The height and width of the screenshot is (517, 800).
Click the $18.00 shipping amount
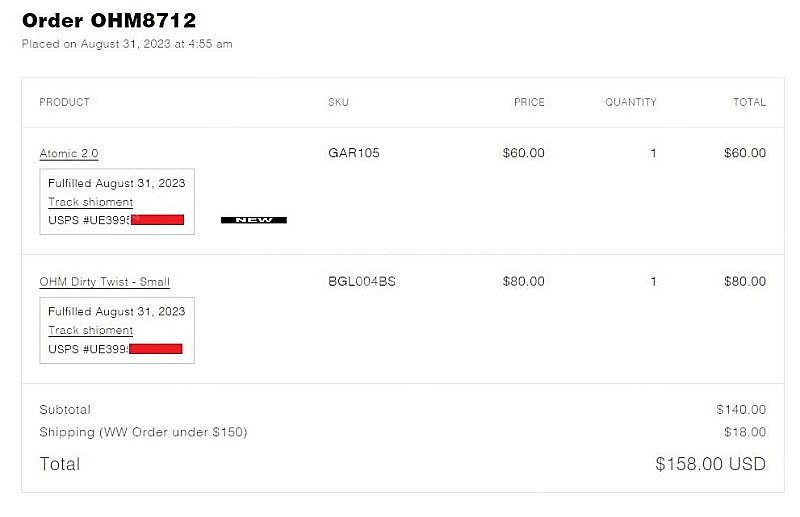745,432
